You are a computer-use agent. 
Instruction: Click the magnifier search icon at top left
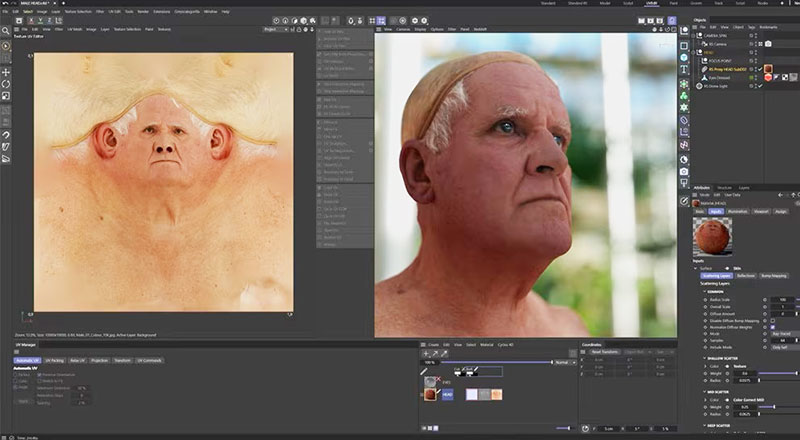(x=6, y=31)
